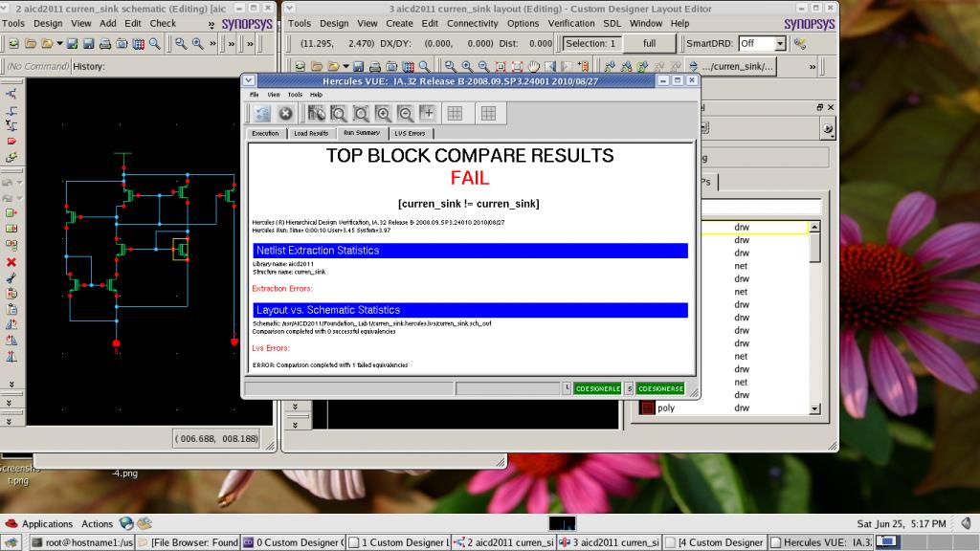Click the 'full' selection mode button
This screenshot has width=980, height=551.
click(650, 43)
